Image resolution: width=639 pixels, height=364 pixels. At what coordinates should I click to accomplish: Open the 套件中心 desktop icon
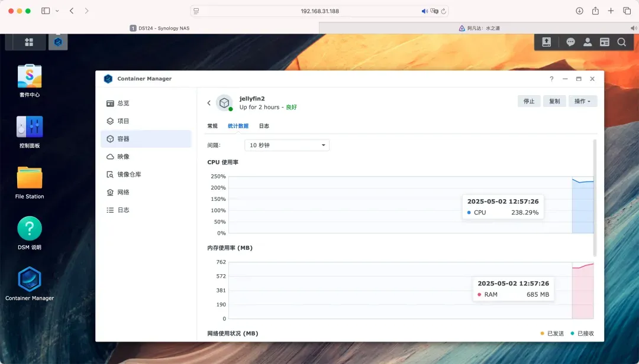coord(30,80)
